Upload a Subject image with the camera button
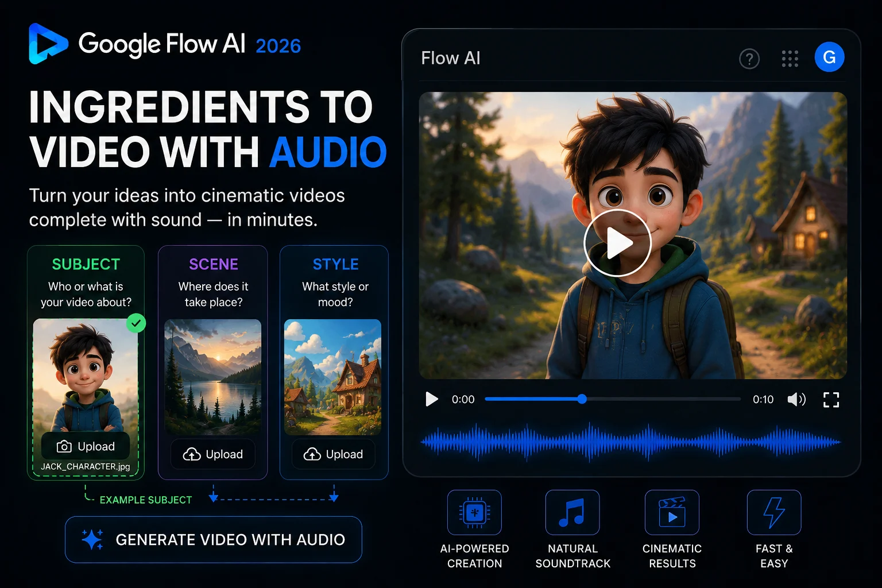 [86, 446]
